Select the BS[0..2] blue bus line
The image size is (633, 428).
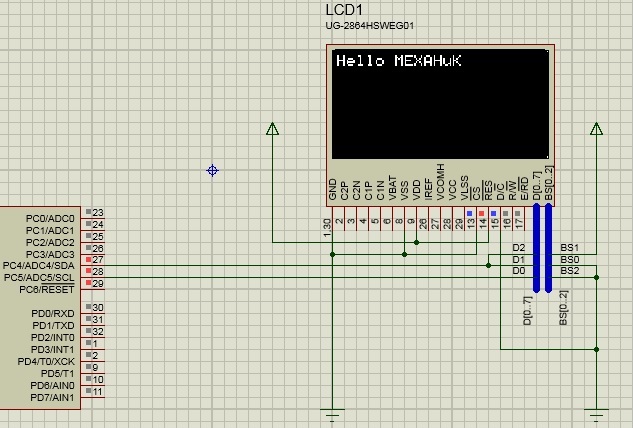pos(549,250)
